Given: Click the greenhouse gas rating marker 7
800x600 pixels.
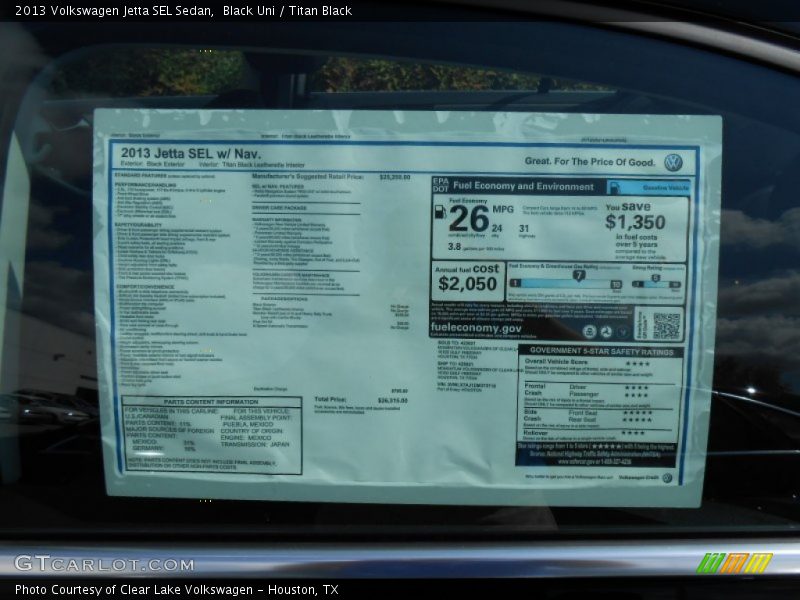Looking at the screenshot, I should click(579, 276).
